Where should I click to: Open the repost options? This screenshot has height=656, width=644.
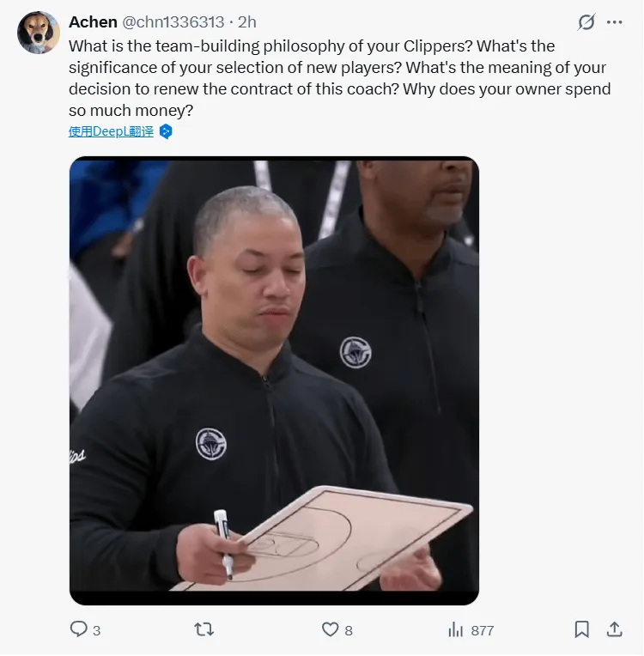pos(204,629)
